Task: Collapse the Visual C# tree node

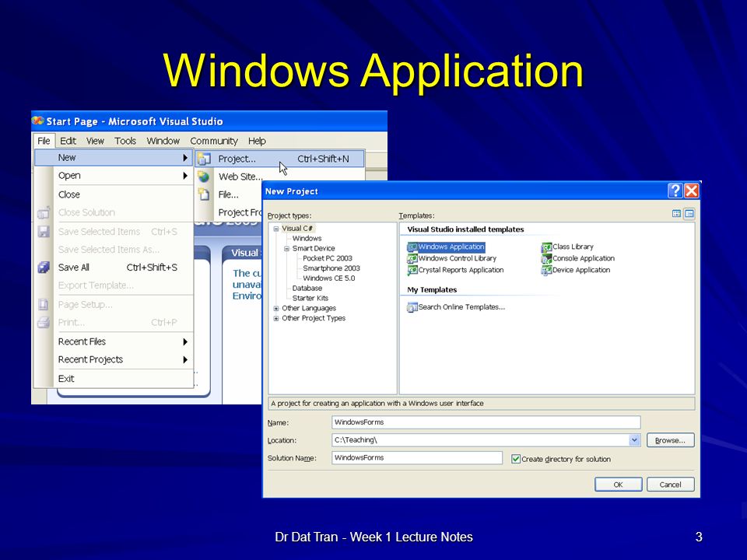Action: tap(275, 229)
